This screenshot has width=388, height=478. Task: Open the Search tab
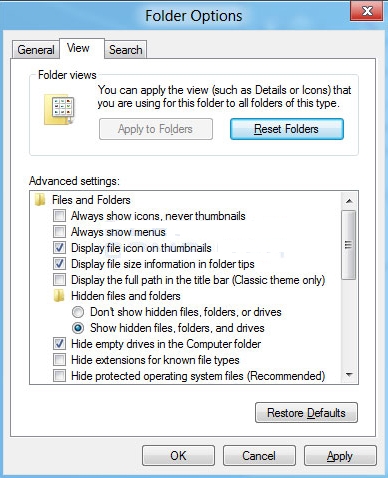[x=126, y=50]
